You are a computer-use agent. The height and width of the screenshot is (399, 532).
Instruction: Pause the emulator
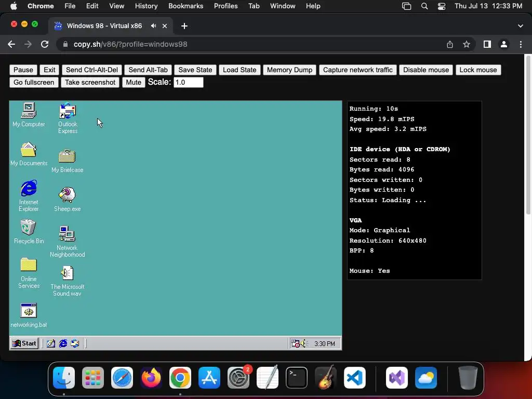click(23, 70)
